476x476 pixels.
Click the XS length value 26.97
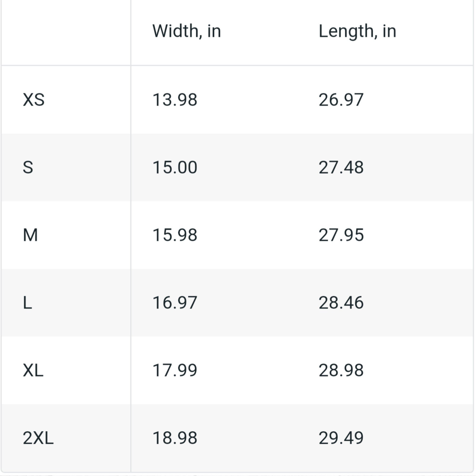(341, 100)
